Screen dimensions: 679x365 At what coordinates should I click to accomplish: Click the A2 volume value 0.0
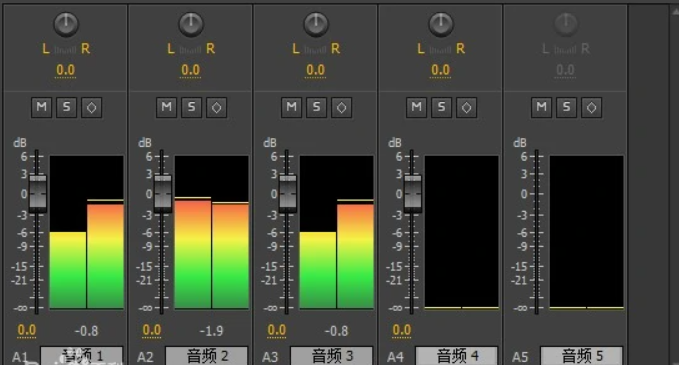[x=152, y=331]
